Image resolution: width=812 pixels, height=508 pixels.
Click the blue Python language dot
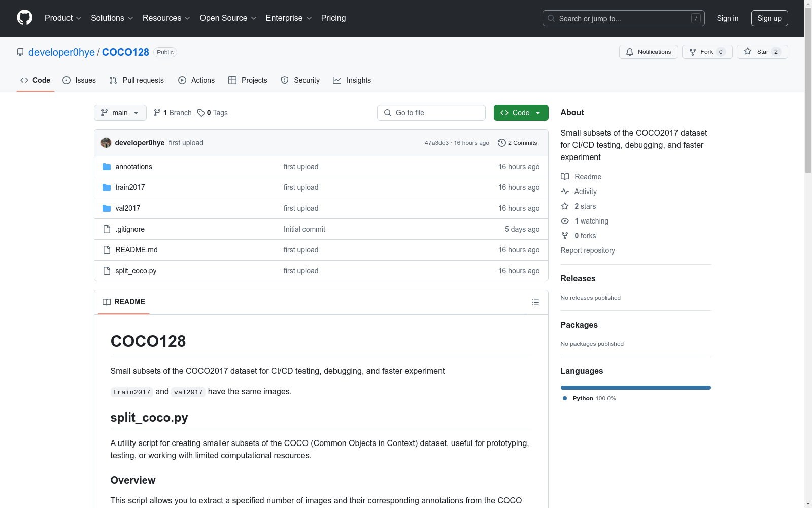click(565, 398)
